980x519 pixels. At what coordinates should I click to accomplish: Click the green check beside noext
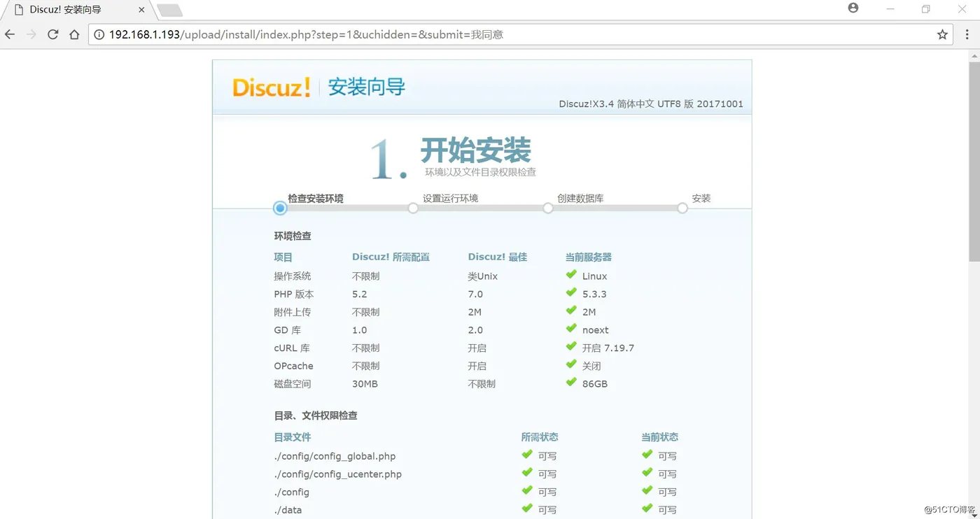click(x=571, y=329)
